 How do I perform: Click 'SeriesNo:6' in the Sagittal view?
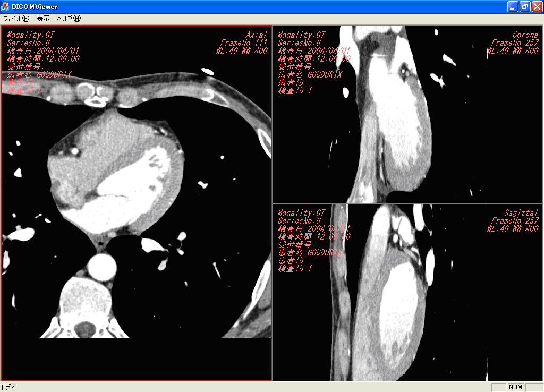[299, 221]
